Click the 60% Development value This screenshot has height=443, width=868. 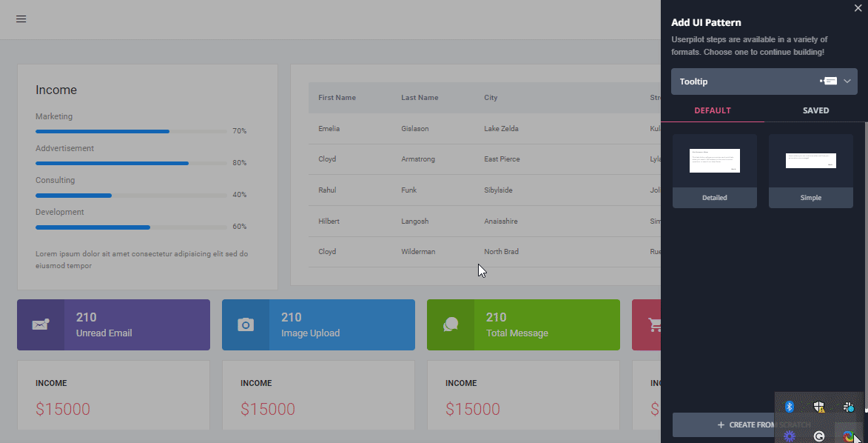tap(239, 227)
